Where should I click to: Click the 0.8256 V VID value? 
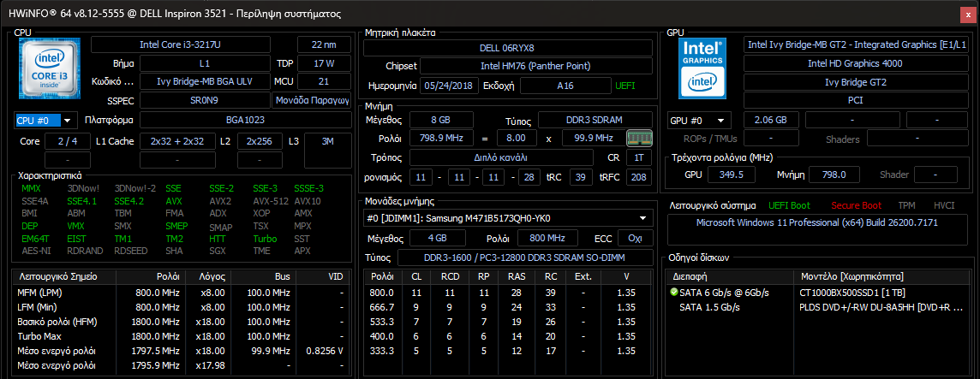[x=325, y=351]
